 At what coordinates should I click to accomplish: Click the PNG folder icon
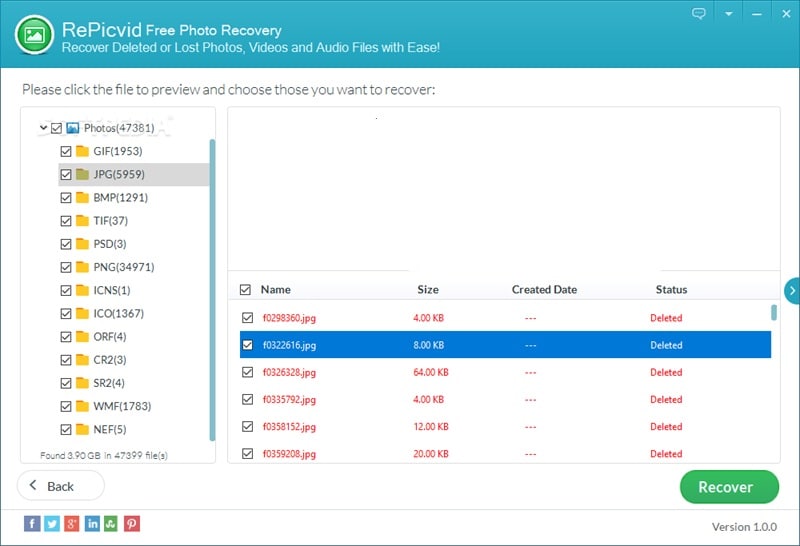[82, 267]
